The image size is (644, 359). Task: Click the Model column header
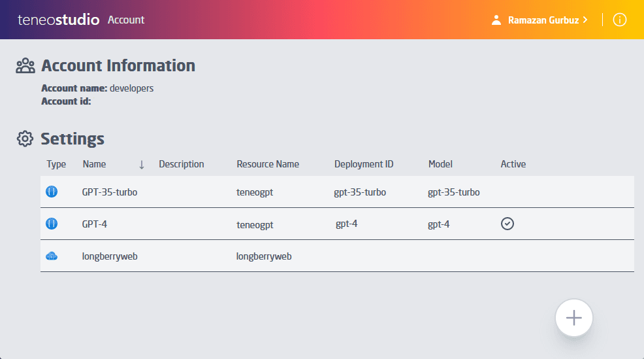(x=440, y=164)
